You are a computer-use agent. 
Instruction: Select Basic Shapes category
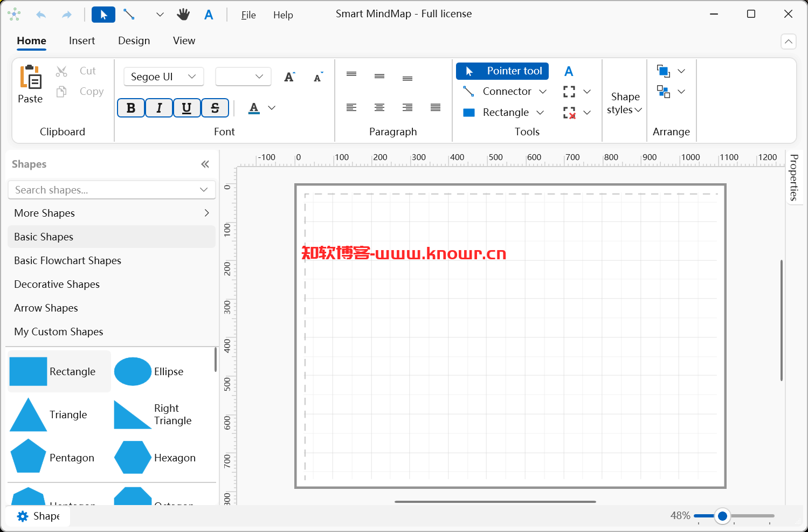(112, 237)
